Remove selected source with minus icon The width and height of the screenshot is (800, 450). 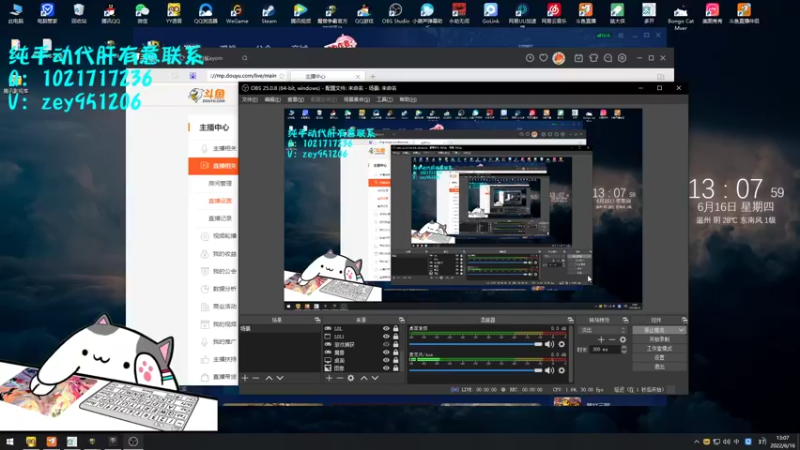tap(340, 378)
